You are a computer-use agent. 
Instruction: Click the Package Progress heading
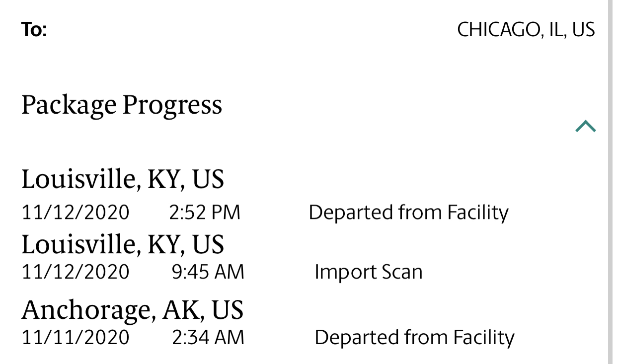tap(122, 105)
